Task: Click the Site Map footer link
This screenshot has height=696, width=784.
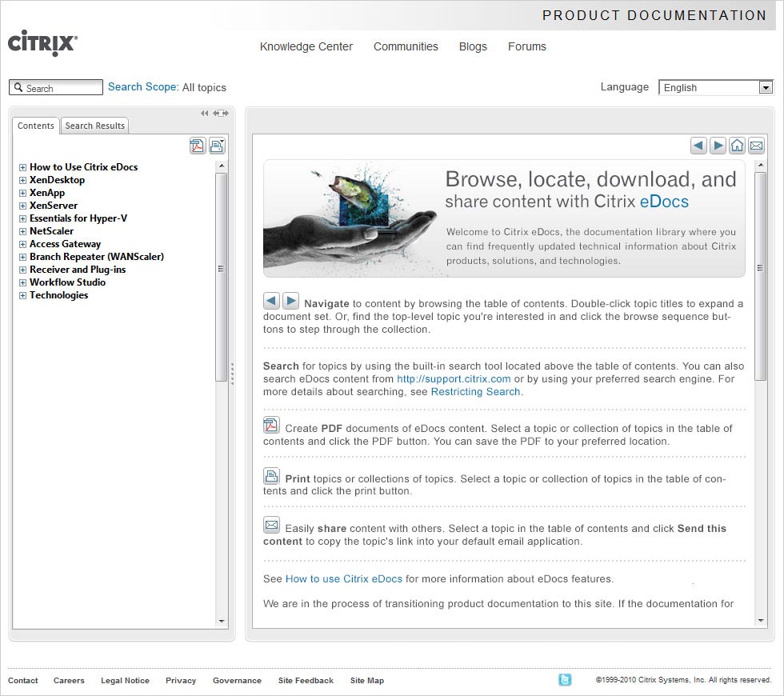Action: pyautogui.click(x=367, y=681)
